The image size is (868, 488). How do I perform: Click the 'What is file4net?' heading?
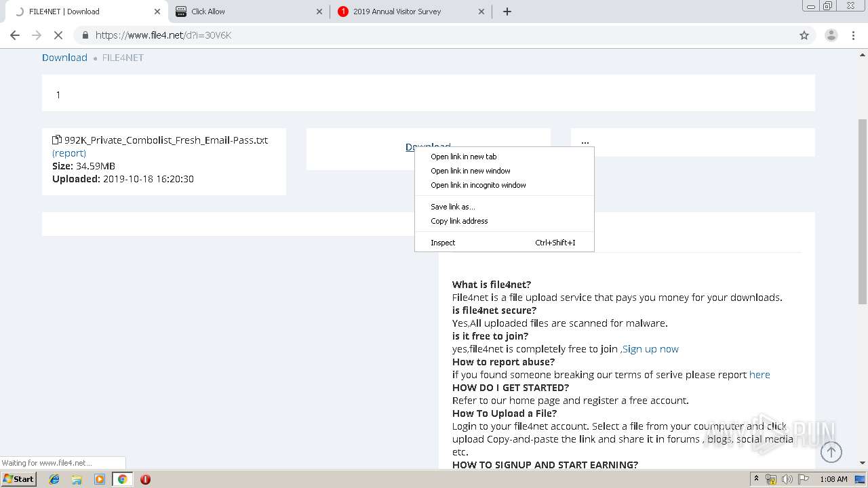coord(492,285)
